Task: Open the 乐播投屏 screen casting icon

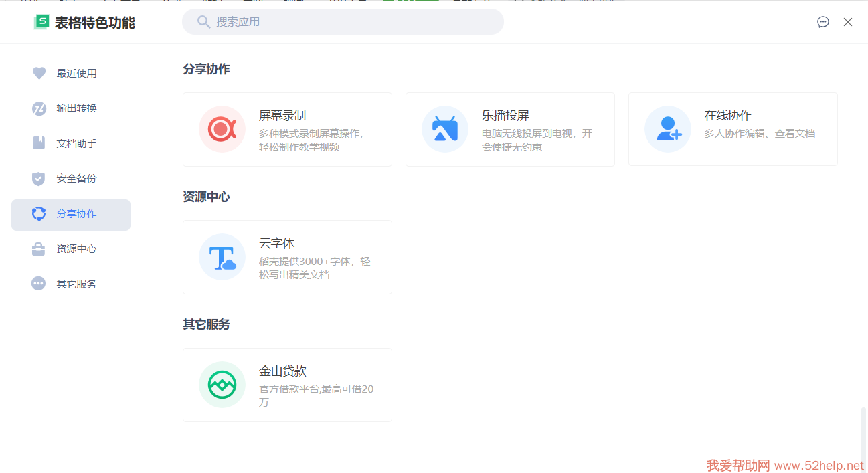Action: tap(445, 129)
